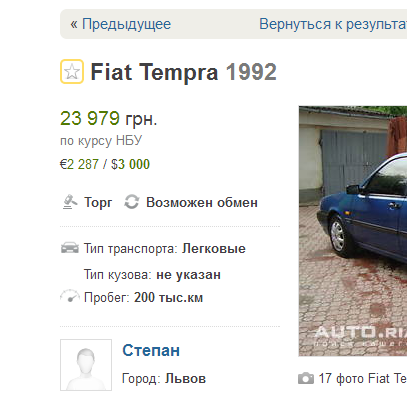Click the Возможен обмен label

[202, 202]
